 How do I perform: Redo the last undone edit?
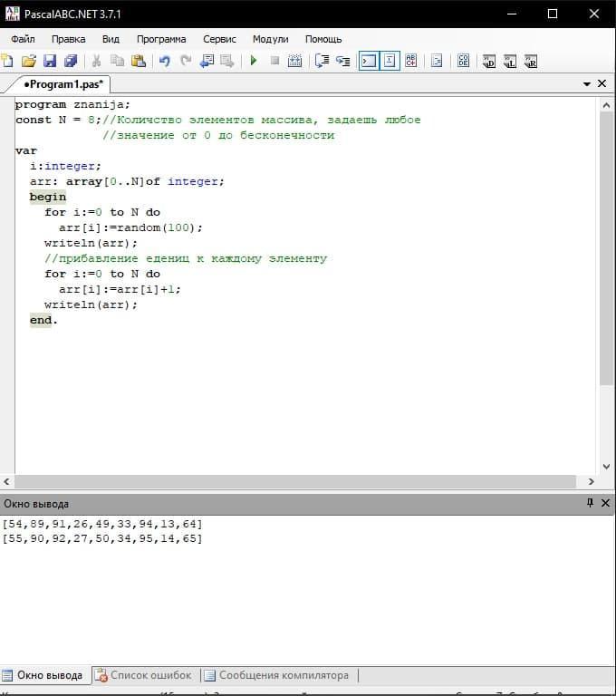(186, 61)
